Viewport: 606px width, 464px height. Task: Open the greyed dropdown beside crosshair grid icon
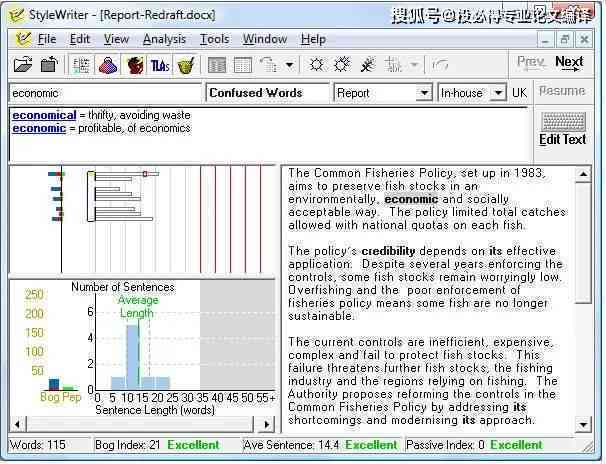click(x=414, y=65)
